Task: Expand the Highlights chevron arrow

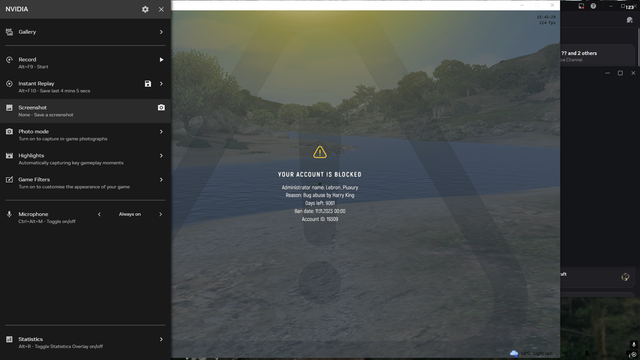Action: [161, 156]
